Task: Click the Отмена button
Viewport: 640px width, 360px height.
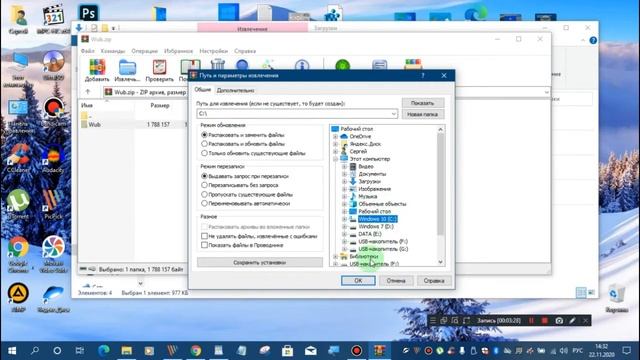Action: coord(396,280)
